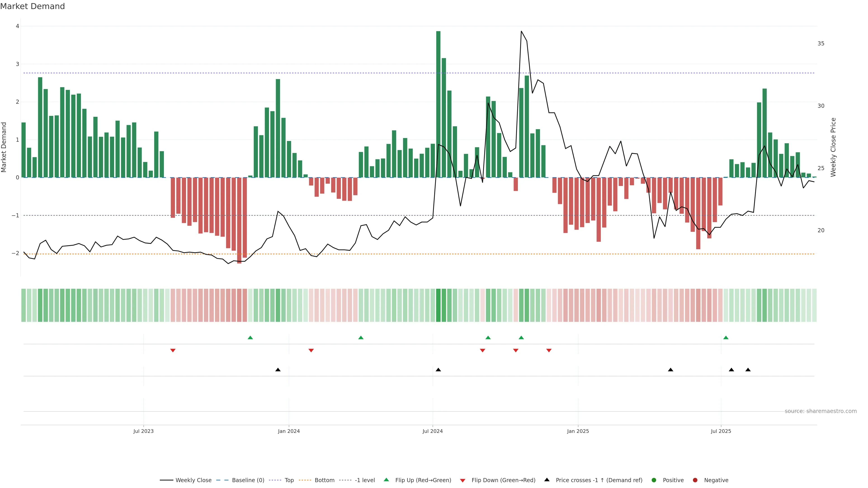Click the Weekly Close Price axis title
The image size is (868, 488).
click(833, 147)
